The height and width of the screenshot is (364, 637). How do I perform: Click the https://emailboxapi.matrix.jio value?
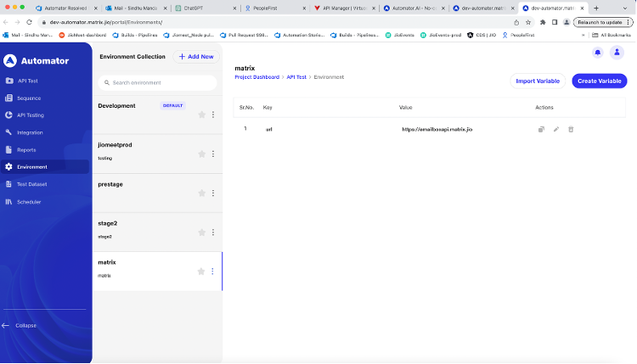[x=437, y=130]
